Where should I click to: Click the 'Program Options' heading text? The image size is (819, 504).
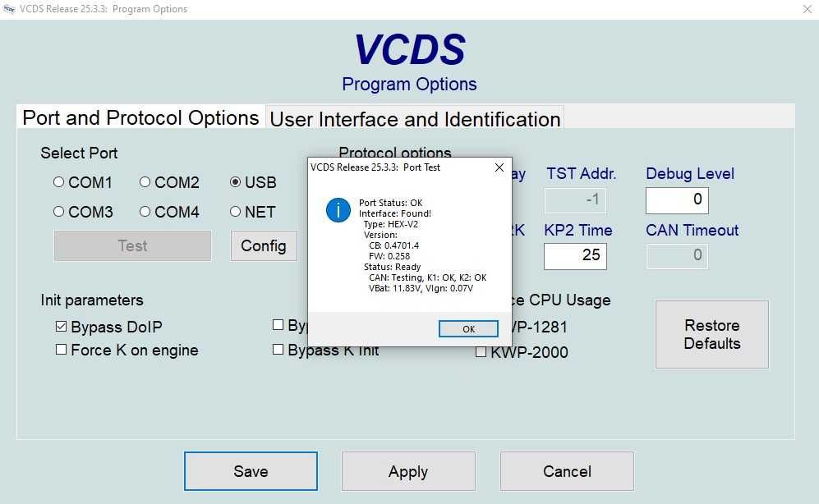coord(409,84)
